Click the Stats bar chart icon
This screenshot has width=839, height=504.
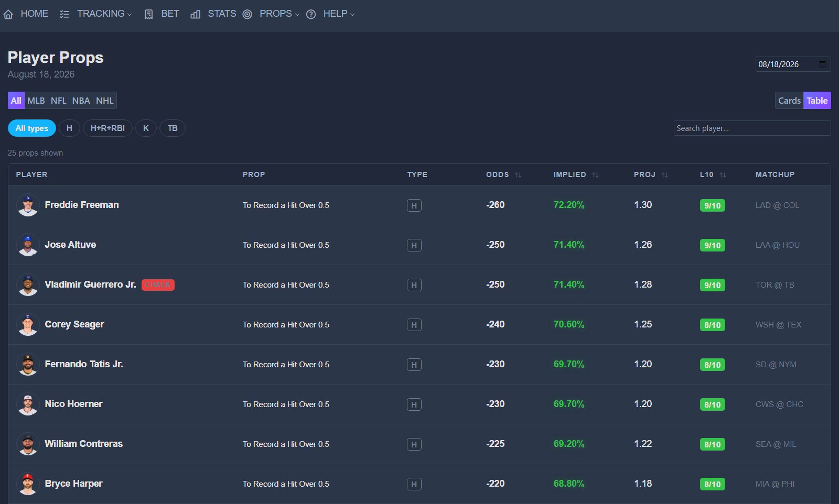(x=195, y=14)
